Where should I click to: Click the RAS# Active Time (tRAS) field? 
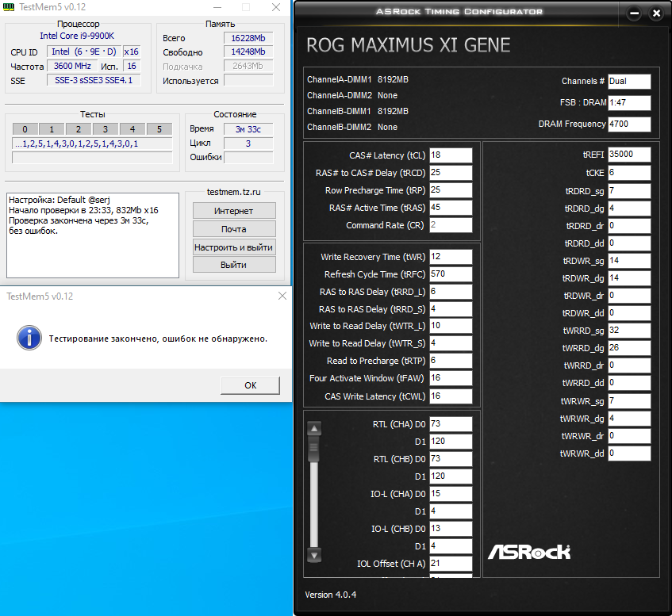click(451, 208)
